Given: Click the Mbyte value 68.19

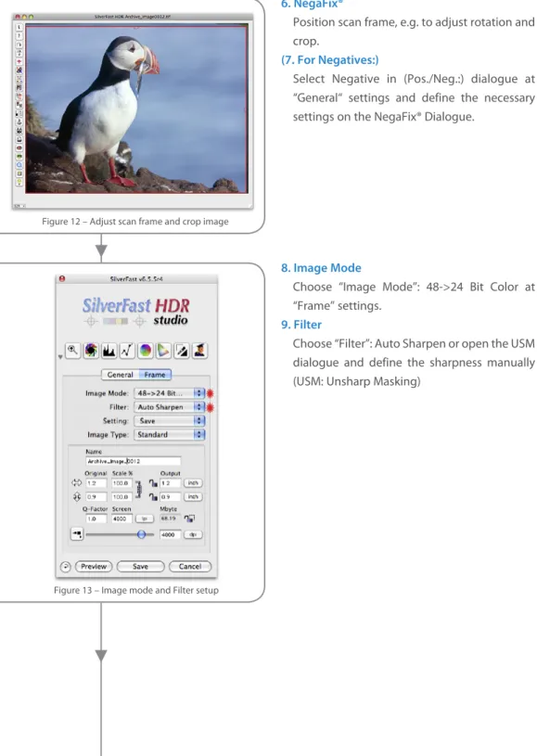Looking at the screenshot, I should [x=170, y=519].
